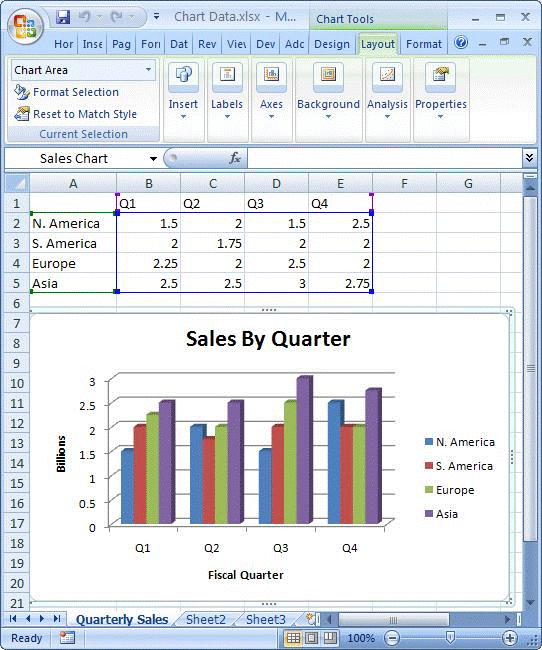Open Excel Help question mark icon
The image size is (542, 650).
click(461, 42)
